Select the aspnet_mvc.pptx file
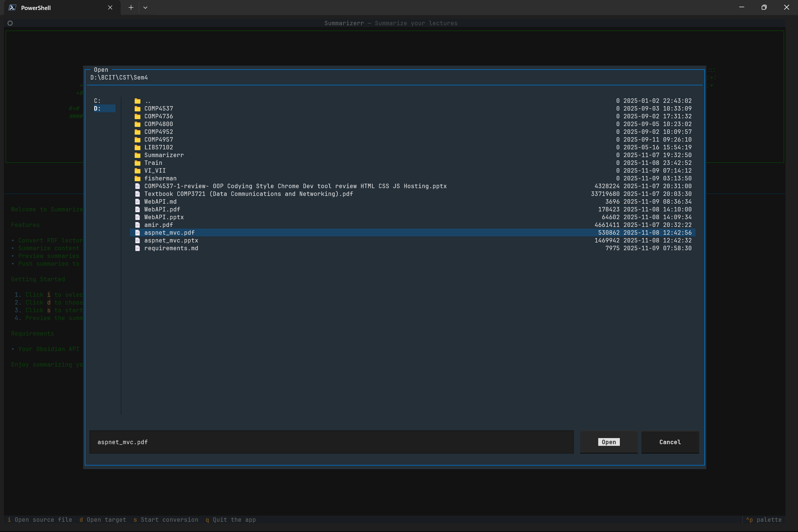Image resolution: width=798 pixels, height=532 pixels. pos(171,241)
